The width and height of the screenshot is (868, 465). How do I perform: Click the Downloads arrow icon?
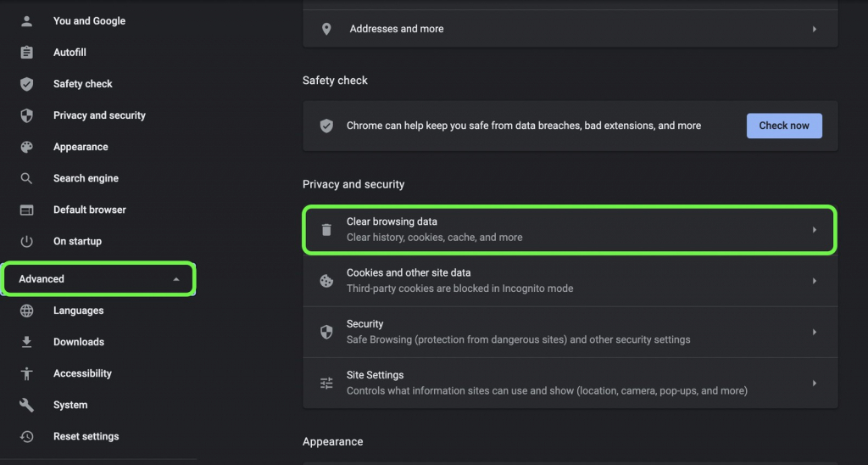point(26,342)
